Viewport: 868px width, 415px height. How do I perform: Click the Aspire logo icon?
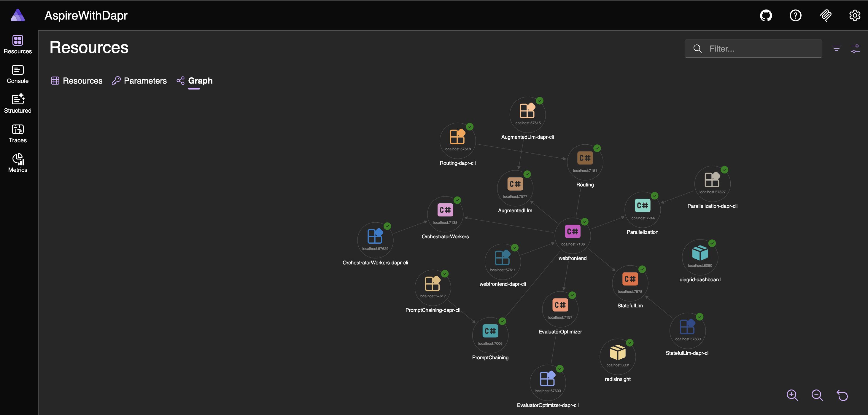[x=18, y=15]
